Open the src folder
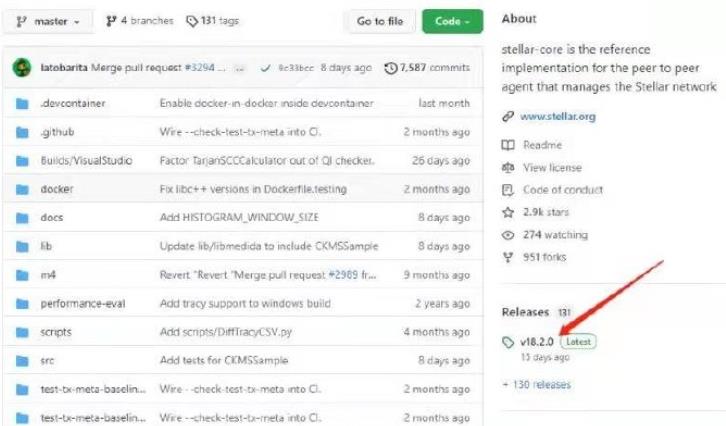The width and height of the screenshot is (726, 426). pyautogui.click(x=47, y=361)
